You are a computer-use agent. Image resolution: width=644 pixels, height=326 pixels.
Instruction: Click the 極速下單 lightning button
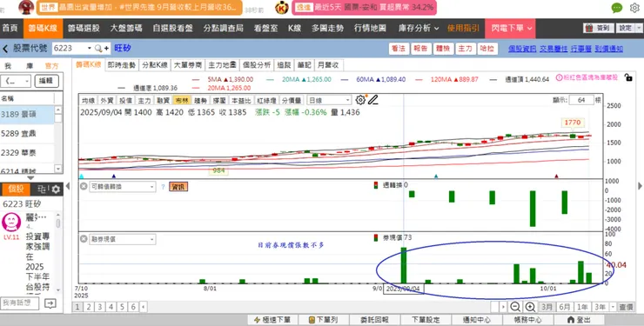[272, 320]
